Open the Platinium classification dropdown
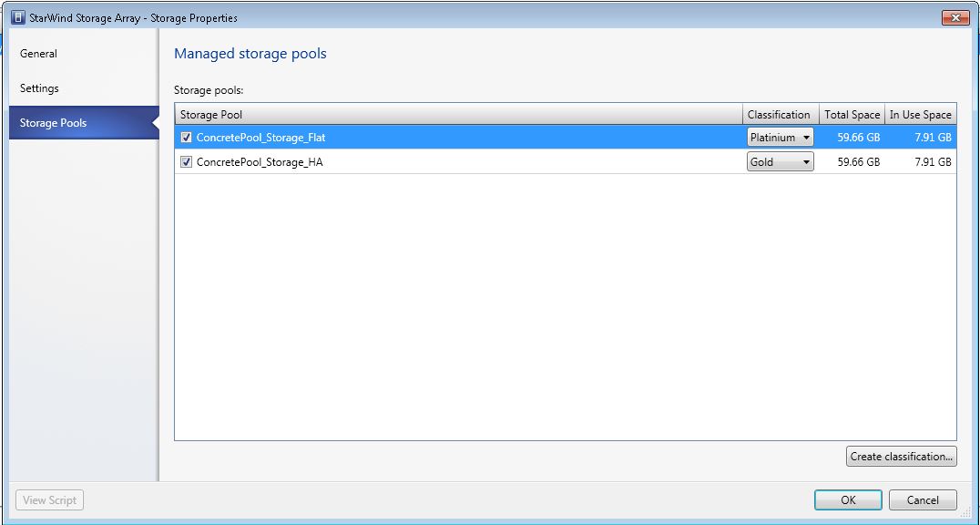 click(780, 138)
